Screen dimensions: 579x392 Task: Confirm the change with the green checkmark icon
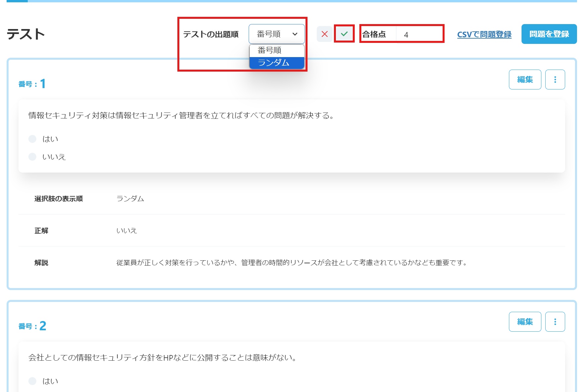[x=344, y=34]
